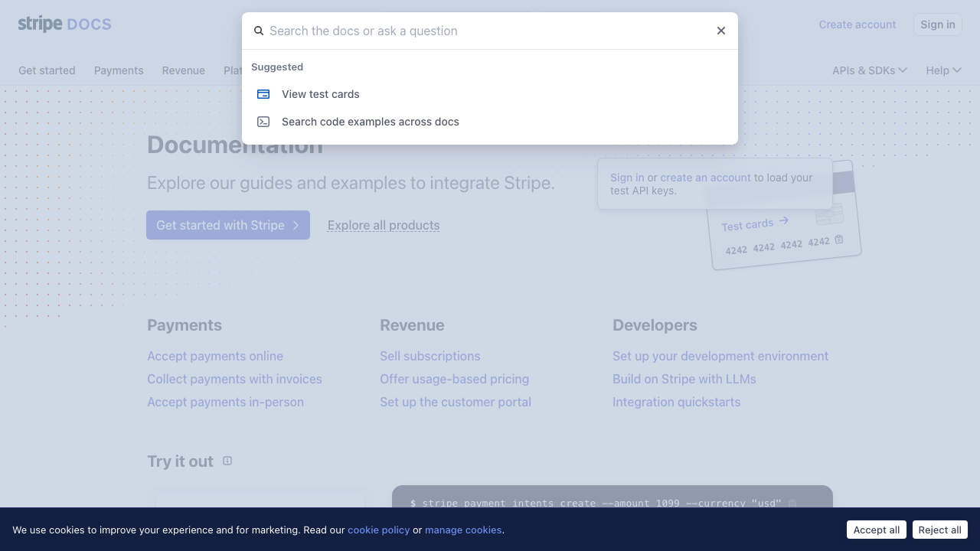
Task: Click the info icon beside Try it out
Action: (x=227, y=461)
